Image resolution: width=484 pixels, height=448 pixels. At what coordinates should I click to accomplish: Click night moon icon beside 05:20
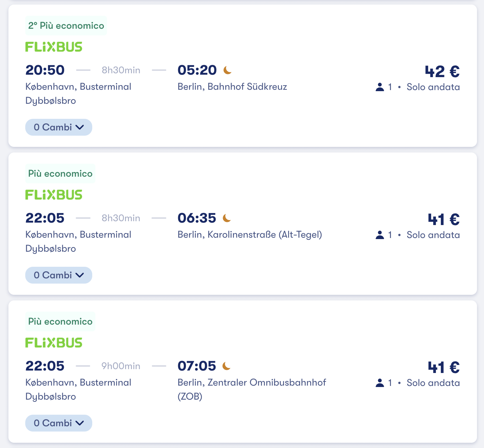(228, 70)
